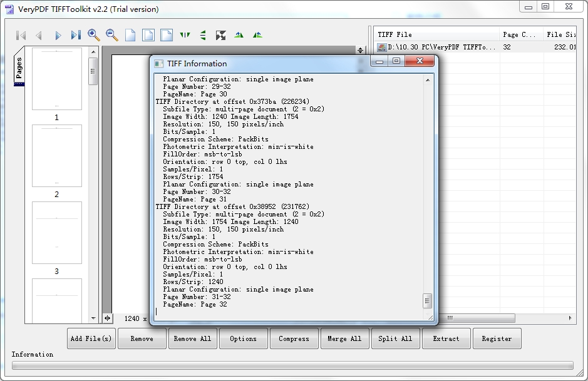Click 'Rows/Strip: 1240' line

coord(193,282)
